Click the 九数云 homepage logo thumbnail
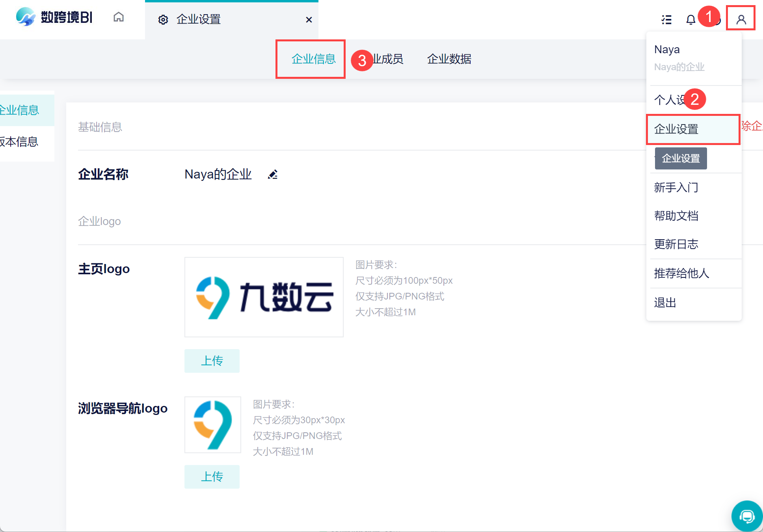 [x=264, y=297]
